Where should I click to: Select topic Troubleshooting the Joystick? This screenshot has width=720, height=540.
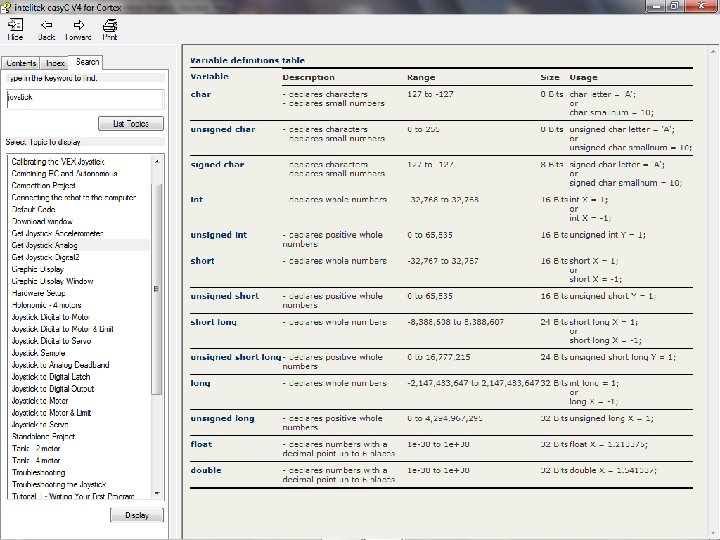(x=59, y=484)
